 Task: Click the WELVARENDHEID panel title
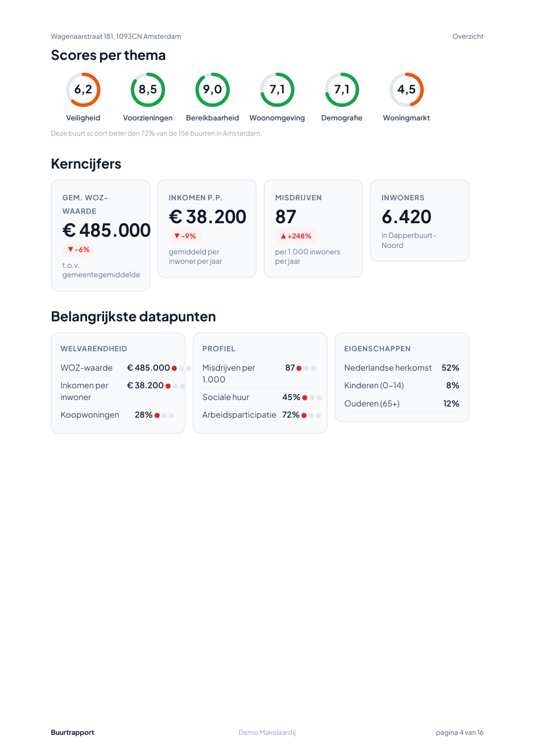pyautogui.click(x=94, y=349)
